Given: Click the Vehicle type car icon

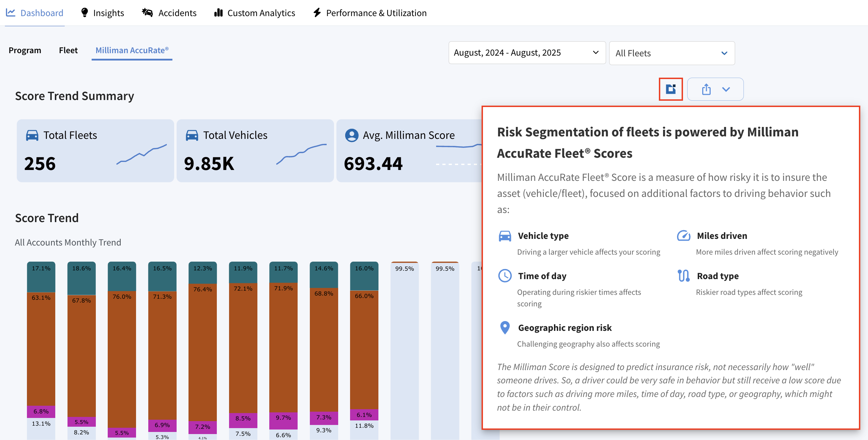Looking at the screenshot, I should coord(505,236).
